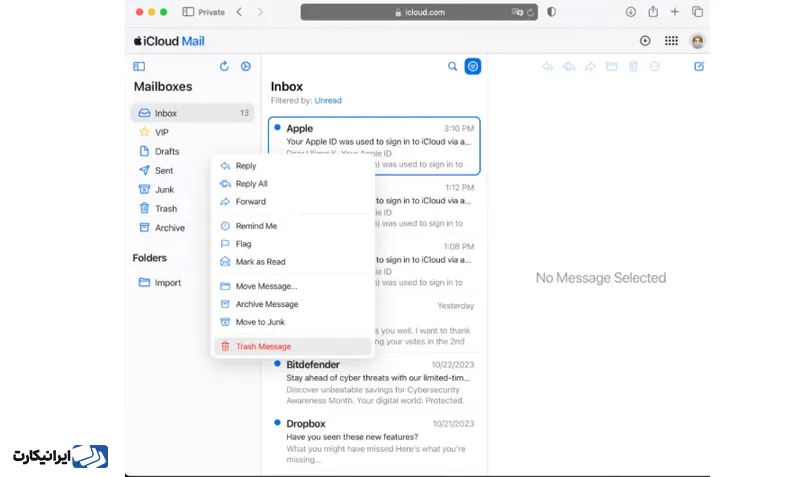Image resolution: width=800 pixels, height=477 pixels.
Task: Refresh the mailboxes list
Action: [x=224, y=66]
